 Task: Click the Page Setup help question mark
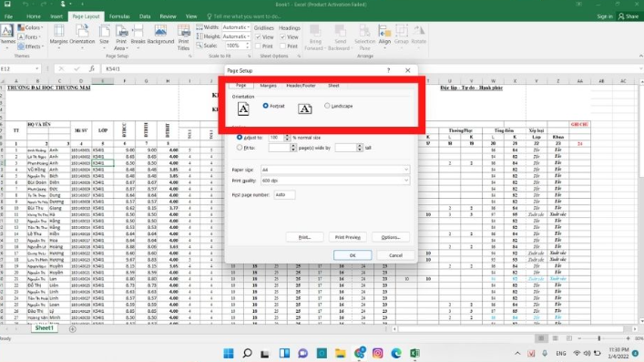tap(388, 70)
